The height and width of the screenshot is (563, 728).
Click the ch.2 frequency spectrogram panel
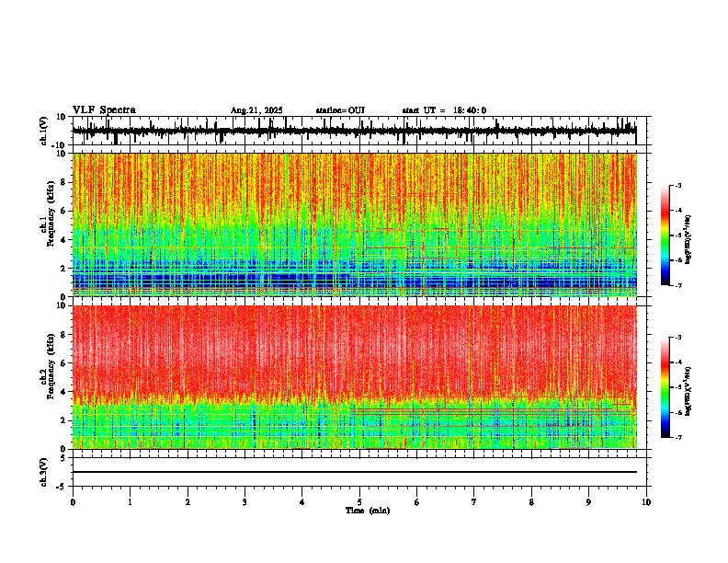[355, 377]
